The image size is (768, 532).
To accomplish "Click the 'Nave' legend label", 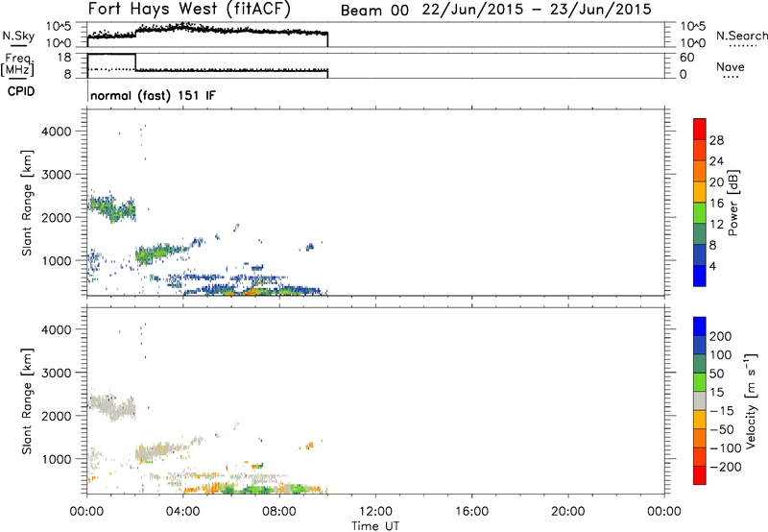I will pyautogui.click(x=731, y=67).
